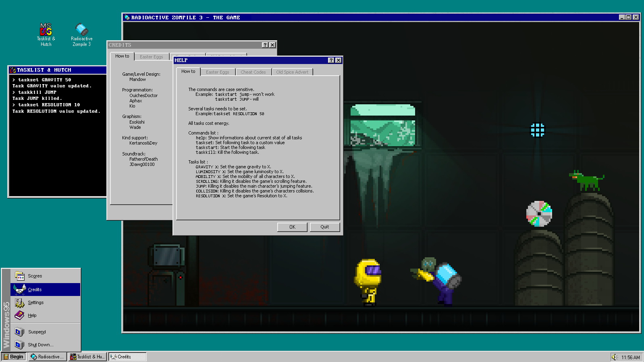The height and width of the screenshot is (362, 644).
Task: Click the green zombie dog in game
Action: 587,180
